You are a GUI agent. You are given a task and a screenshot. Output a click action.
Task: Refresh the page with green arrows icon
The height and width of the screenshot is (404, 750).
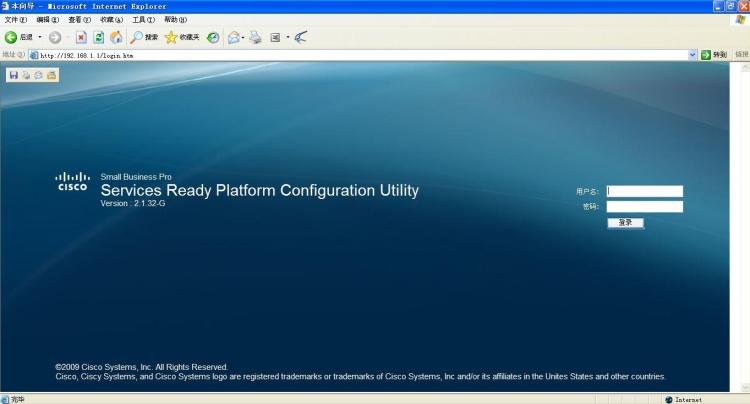click(x=99, y=37)
